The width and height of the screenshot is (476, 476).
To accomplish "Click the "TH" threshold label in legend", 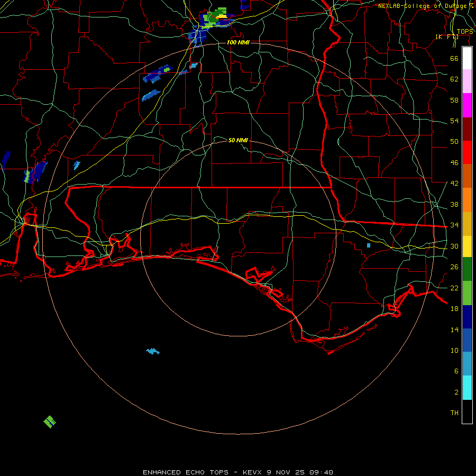I will pyautogui.click(x=454, y=413).
